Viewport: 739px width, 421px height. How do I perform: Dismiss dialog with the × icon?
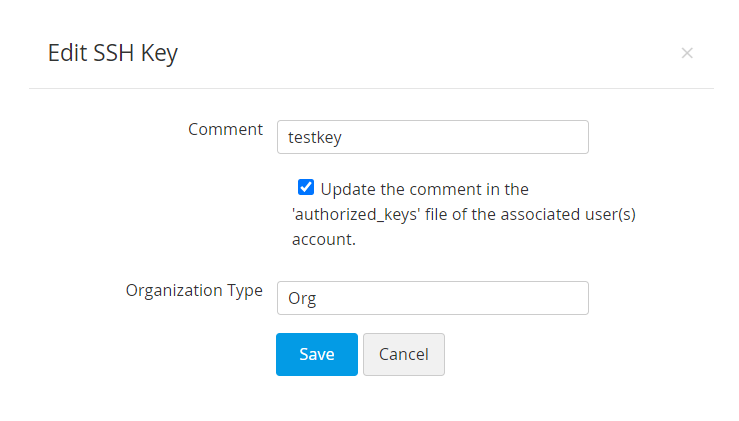click(687, 53)
